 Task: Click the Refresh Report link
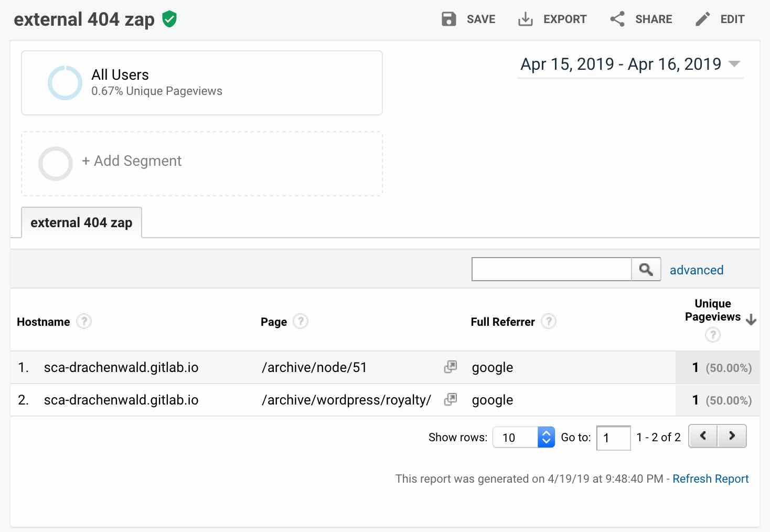[x=710, y=478]
